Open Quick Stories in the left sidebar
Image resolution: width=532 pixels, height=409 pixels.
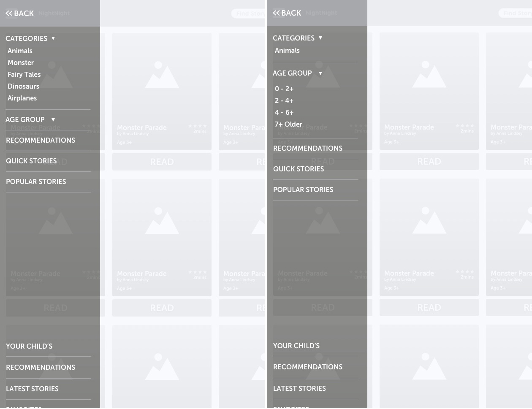(31, 161)
